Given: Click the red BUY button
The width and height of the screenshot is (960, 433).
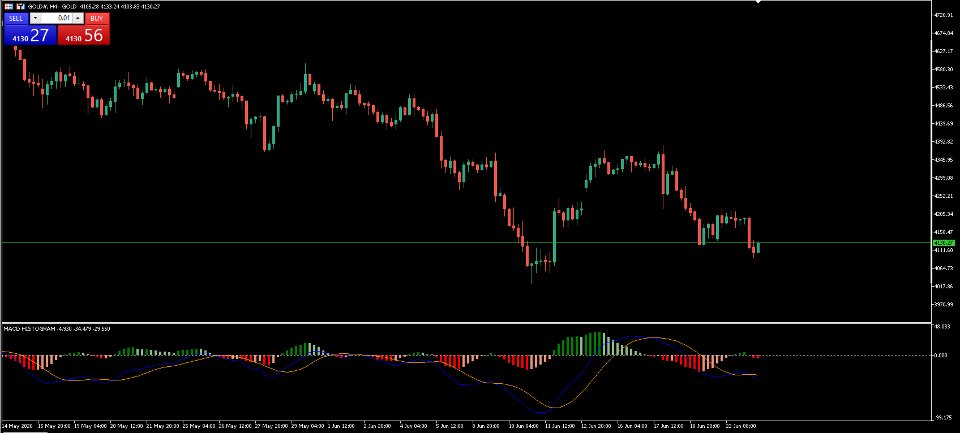Looking at the screenshot, I should pyautogui.click(x=97, y=18).
